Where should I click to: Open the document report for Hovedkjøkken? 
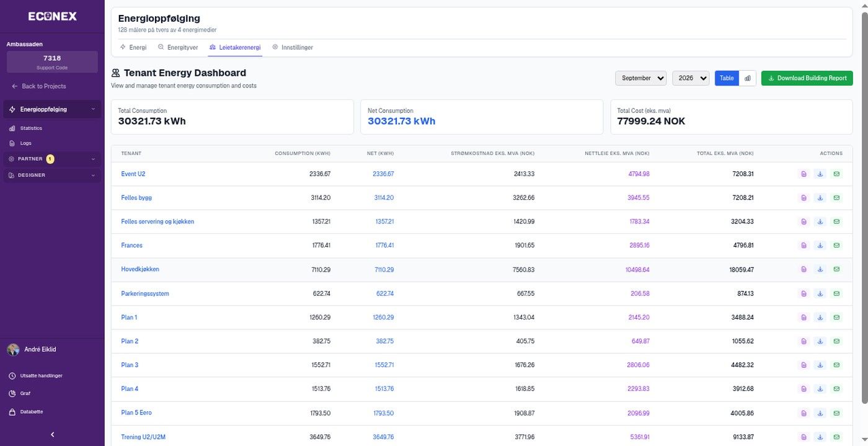804,269
